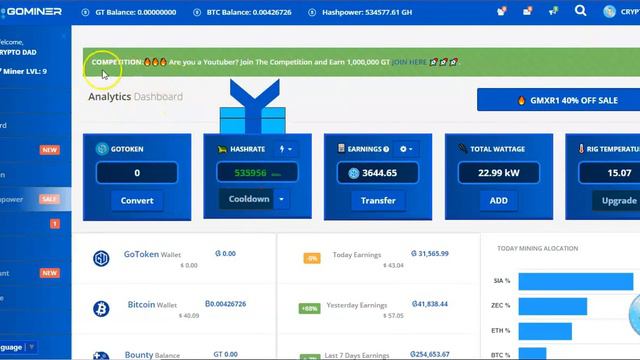This screenshot has height=360, width=640.
Task: Expand the Cooldown dropdown arrow
Action: pyautogui.click(x=282, y=199)
